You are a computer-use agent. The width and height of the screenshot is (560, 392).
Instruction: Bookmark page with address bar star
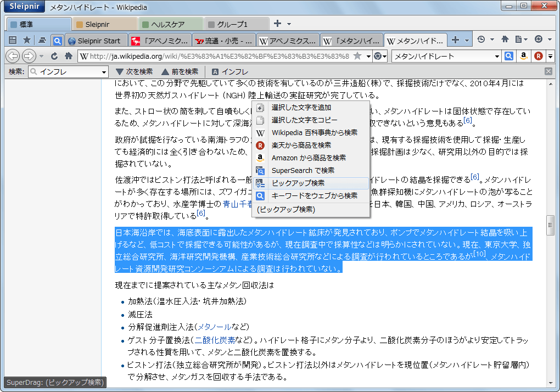(357, 55)
